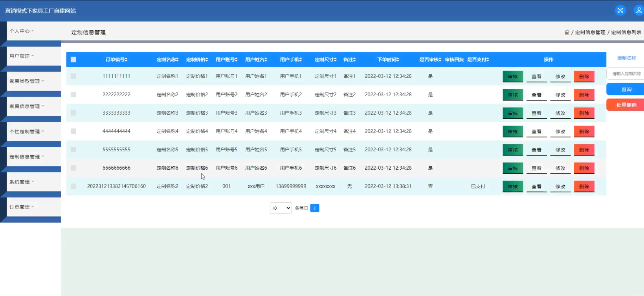Click 审核 button for order 1111111111
644x296 pixels.
(x=513, y=77)
